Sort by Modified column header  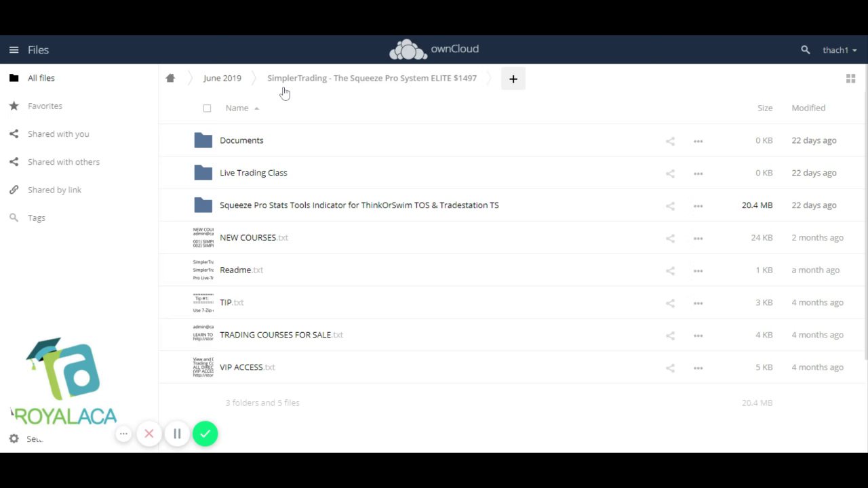point(808,108)
